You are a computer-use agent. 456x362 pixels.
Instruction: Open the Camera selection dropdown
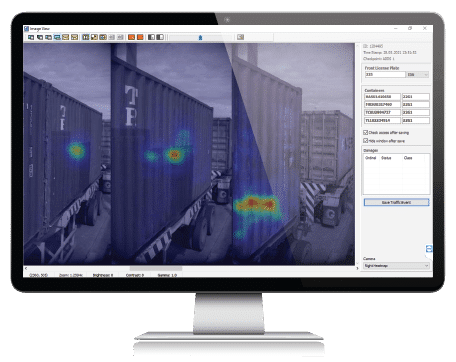tap(396, 266)
